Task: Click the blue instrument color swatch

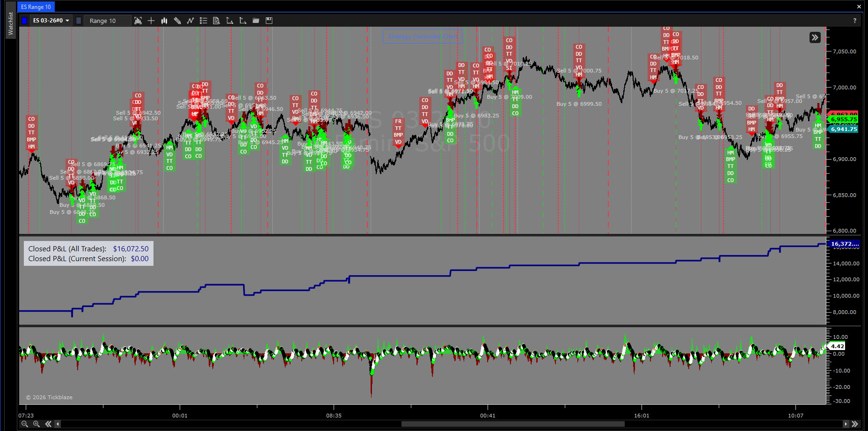Action: point(24,21)
